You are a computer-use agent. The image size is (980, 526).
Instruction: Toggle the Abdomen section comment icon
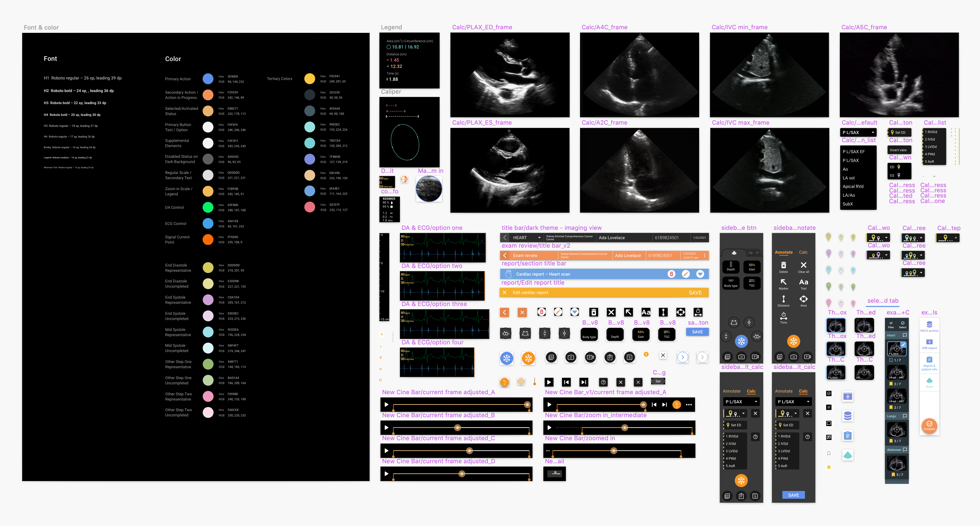coord(905,450)
